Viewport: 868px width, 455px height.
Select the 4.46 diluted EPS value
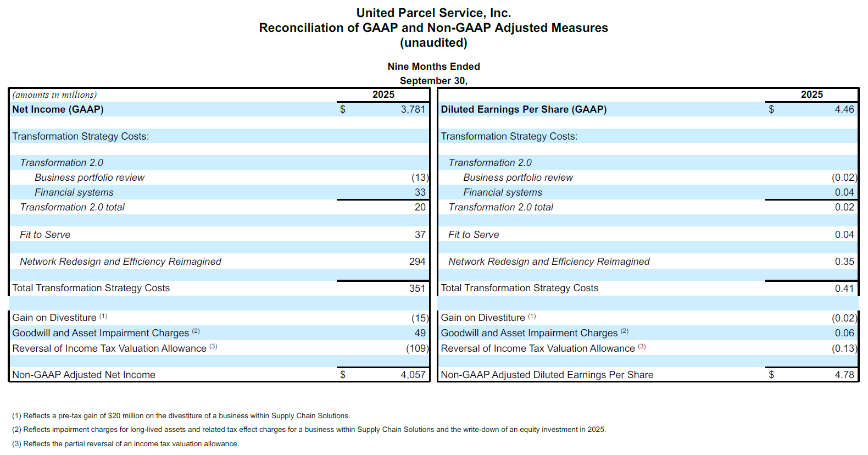(x=844, y=109)
